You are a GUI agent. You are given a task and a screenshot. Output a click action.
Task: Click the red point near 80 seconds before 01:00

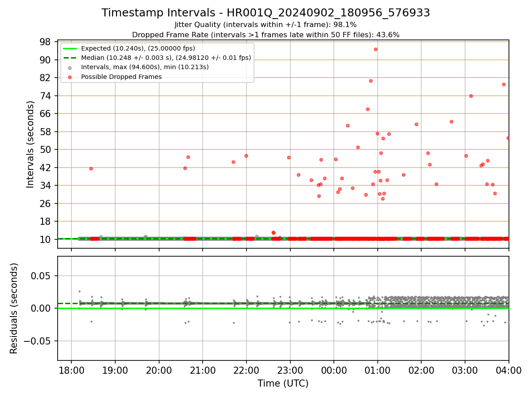(371, 81)
